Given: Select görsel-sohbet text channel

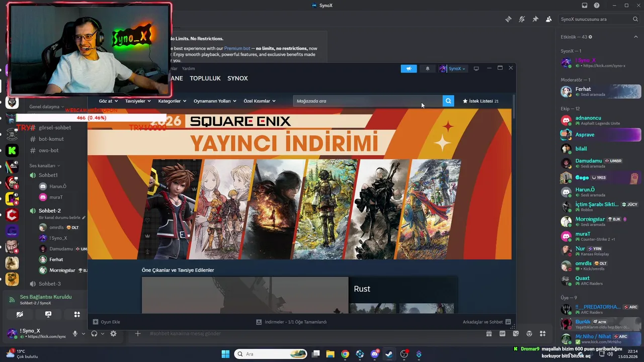Looking at the screenshot, I should coord(55,128).
